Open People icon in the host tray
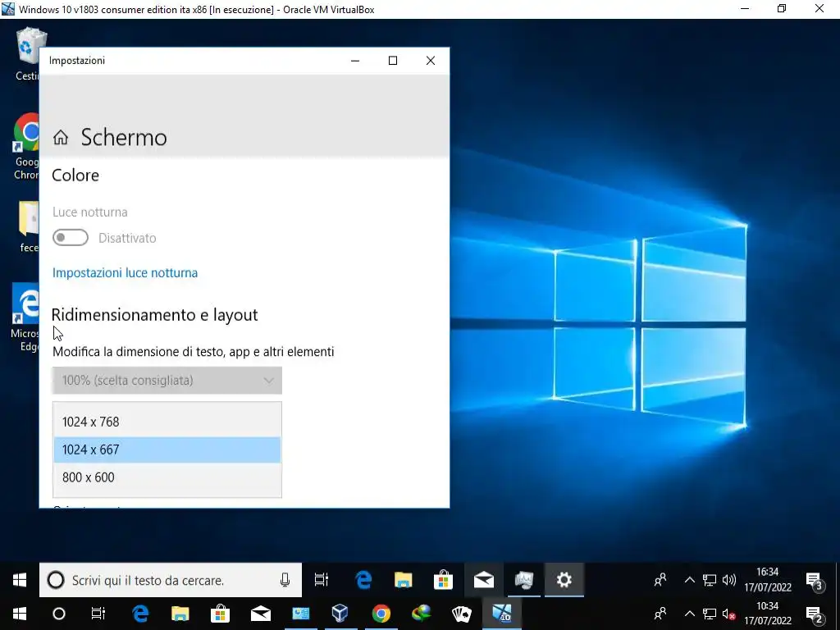Screen dimensions: 840x630 pyautogui.click(x=660, y=614)
